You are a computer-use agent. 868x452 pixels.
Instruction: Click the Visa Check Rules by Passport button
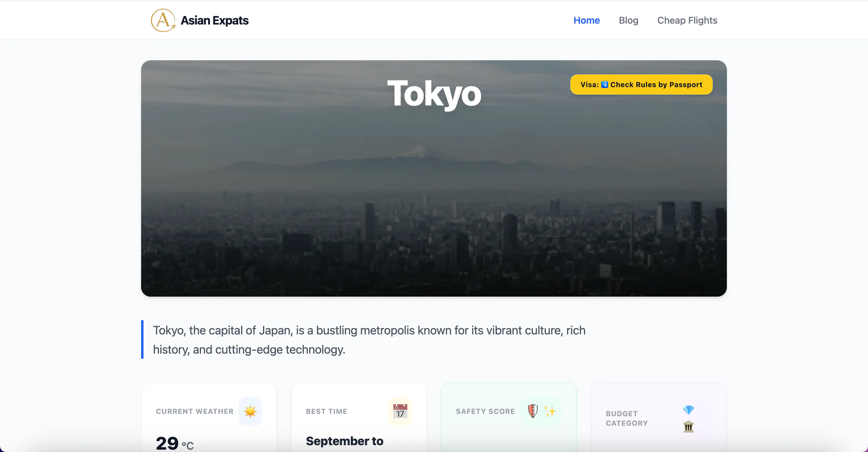(x=641, y=84)
